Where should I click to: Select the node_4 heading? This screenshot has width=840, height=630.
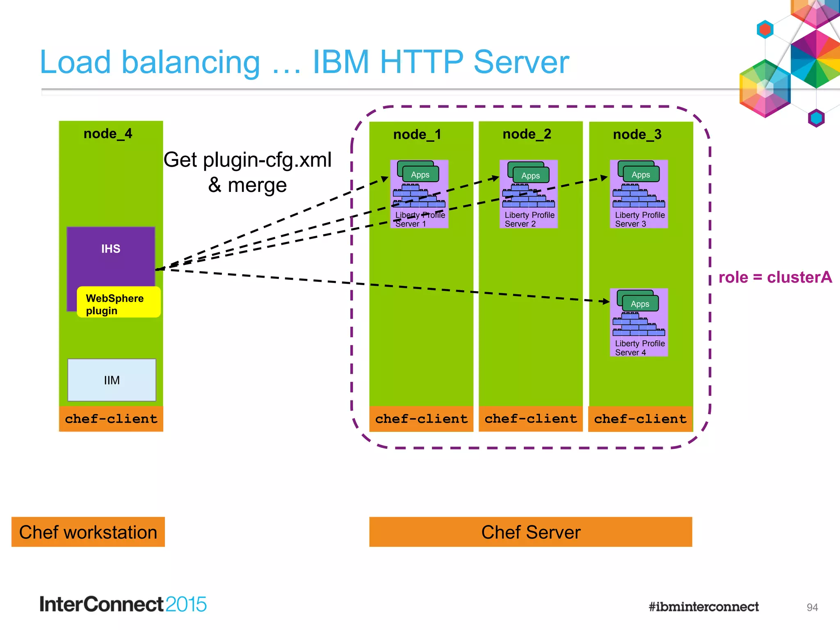tap(108, 134)
